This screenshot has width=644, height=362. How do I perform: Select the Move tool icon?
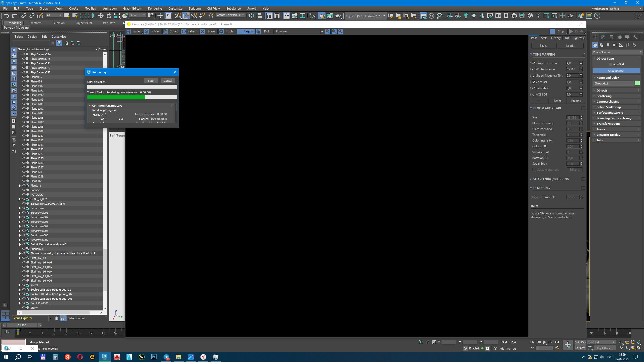(x=101, y=16)
